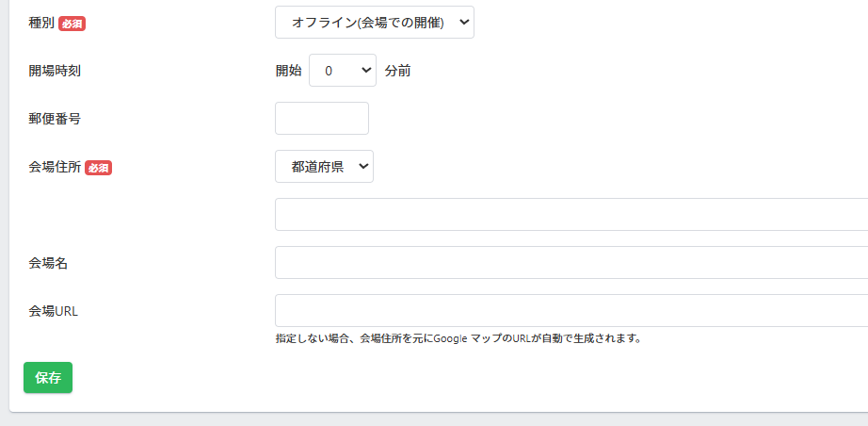This screenshot has height=426, width=868.
Task: Expand the 開場時刻 minutes dropdown showing 0
Action: pyautogui.click(x=342, y=71)
